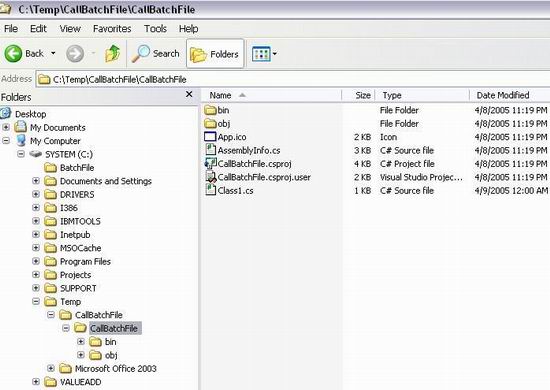
Task: Click the Desktop icon in tree
Action: click(6, 113)
